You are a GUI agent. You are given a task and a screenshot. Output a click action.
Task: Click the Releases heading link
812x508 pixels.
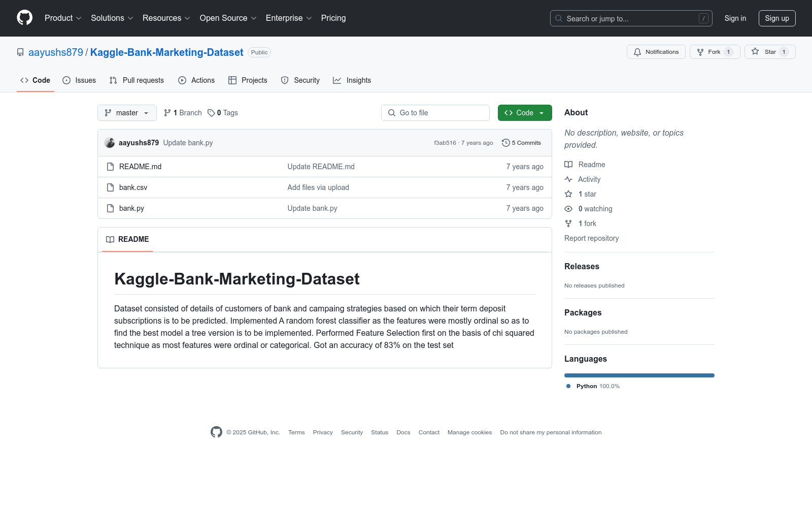point(582,266)
